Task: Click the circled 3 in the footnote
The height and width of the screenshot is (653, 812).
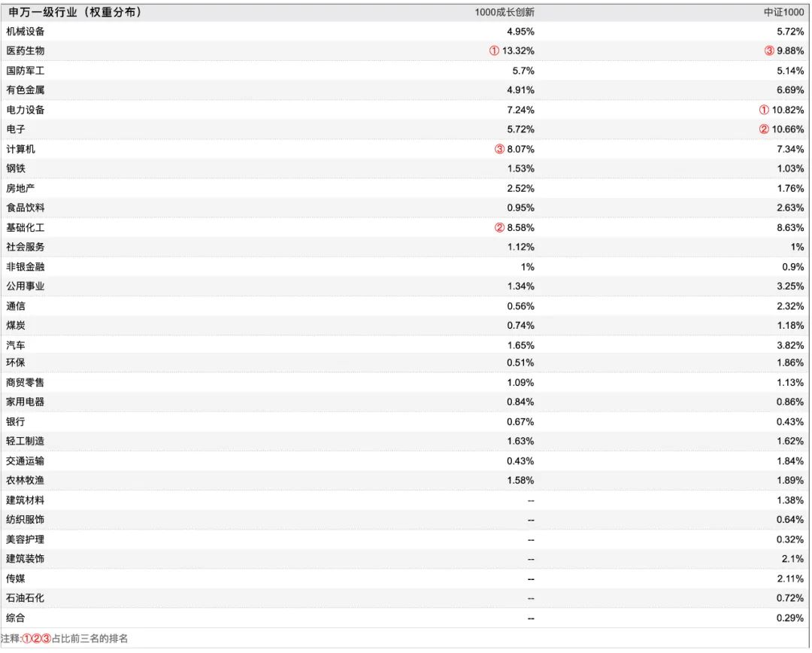Action: (x=47, y=639)
